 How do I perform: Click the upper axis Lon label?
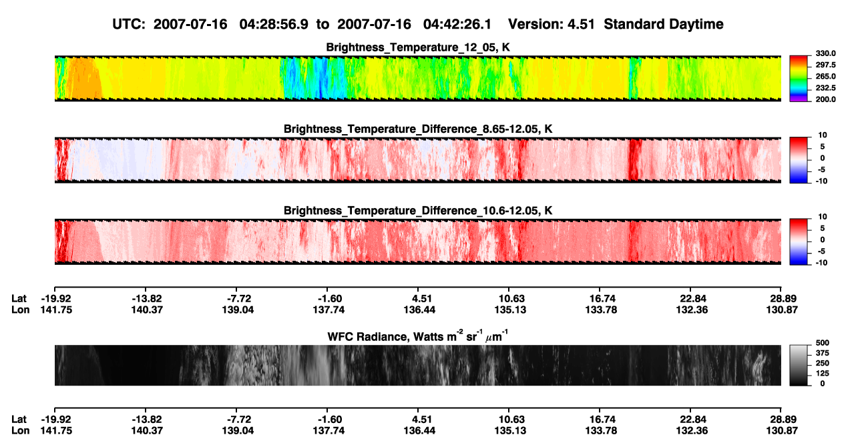tap(21, 310)
